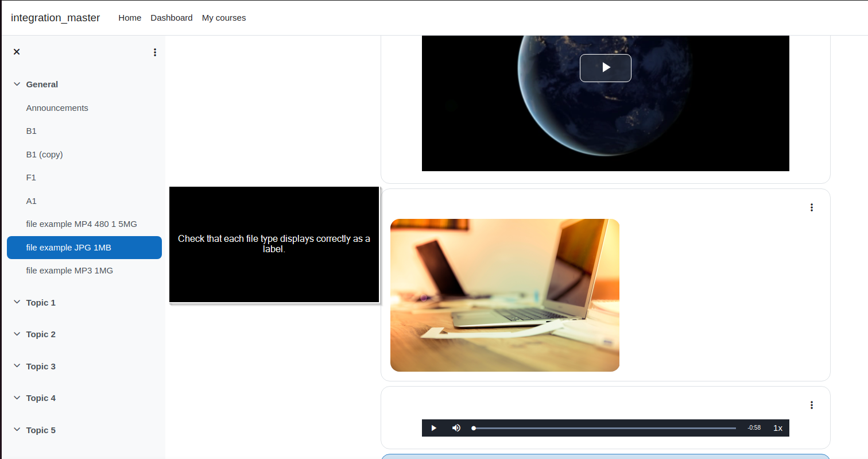Viewport: 868px width, 459px height.
Task: Select B1 in course index
Action: click(x=32, y=131)
